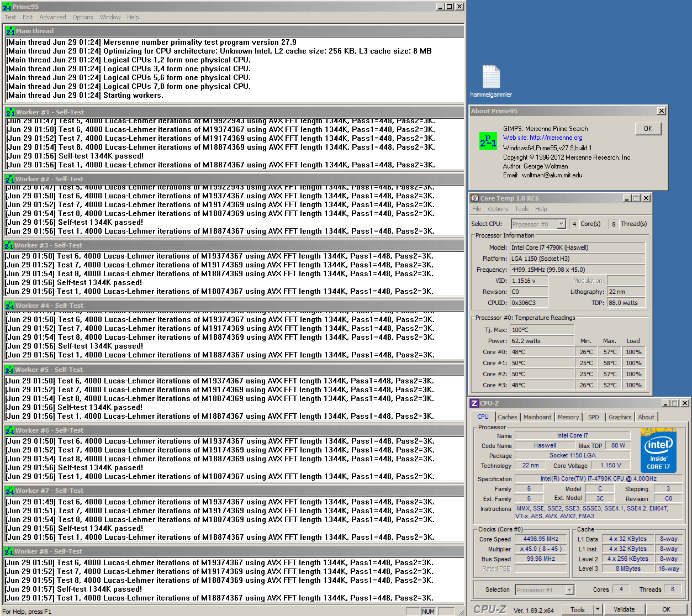
Task: Open the Help menu in Prime95
Action: click(133, 17)
